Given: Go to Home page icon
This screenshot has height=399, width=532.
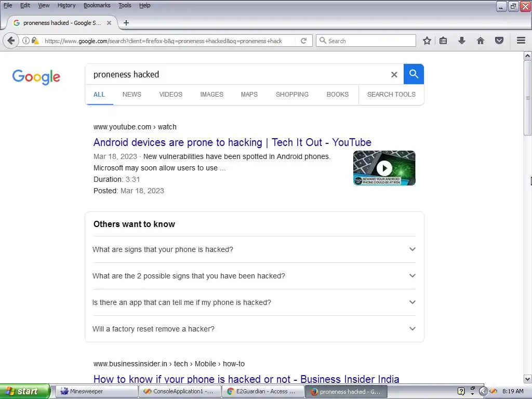Looking at the screenshot, I should 481,41.
